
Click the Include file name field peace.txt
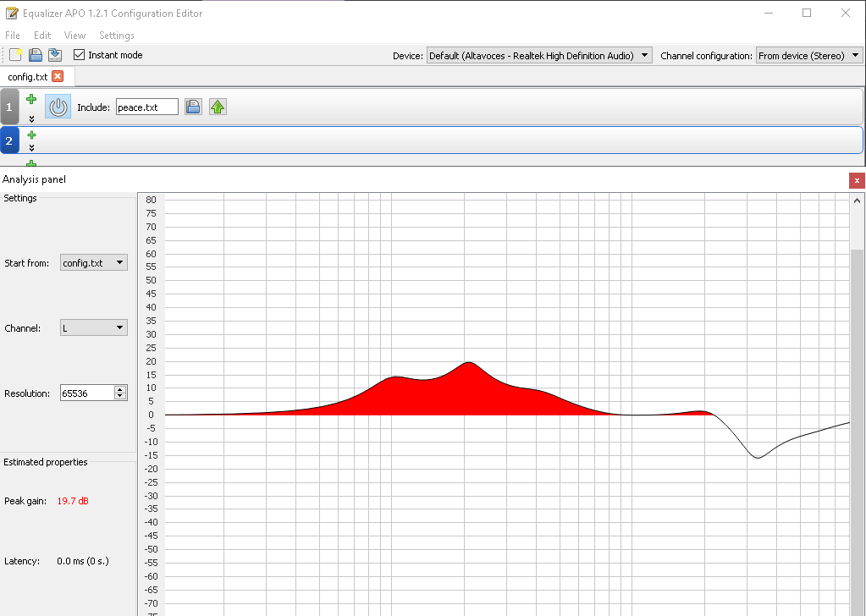pos(147,107)
